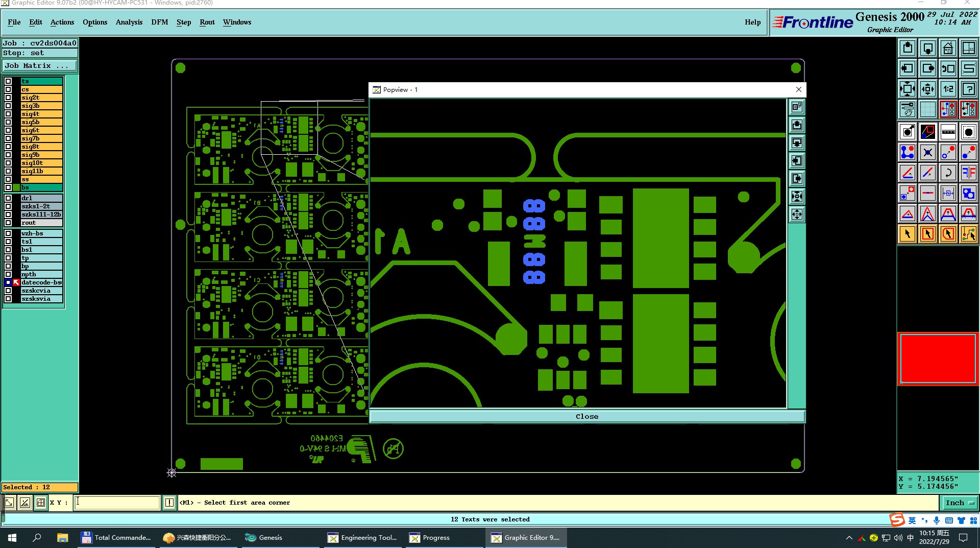The height and width of the screenshot is (548, 980).
Task: Click the pan down icon in main toolbar
Action: coord(928,49)
